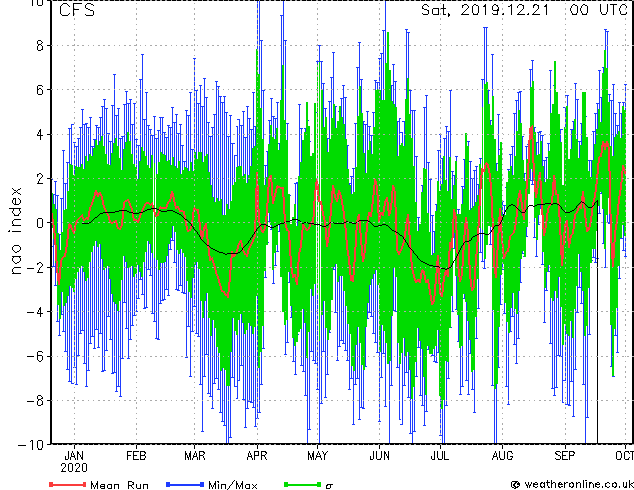This screenshot has height=490, width=634.
Task: Click the blue Min/Max legend swatch
Action: 185,484
